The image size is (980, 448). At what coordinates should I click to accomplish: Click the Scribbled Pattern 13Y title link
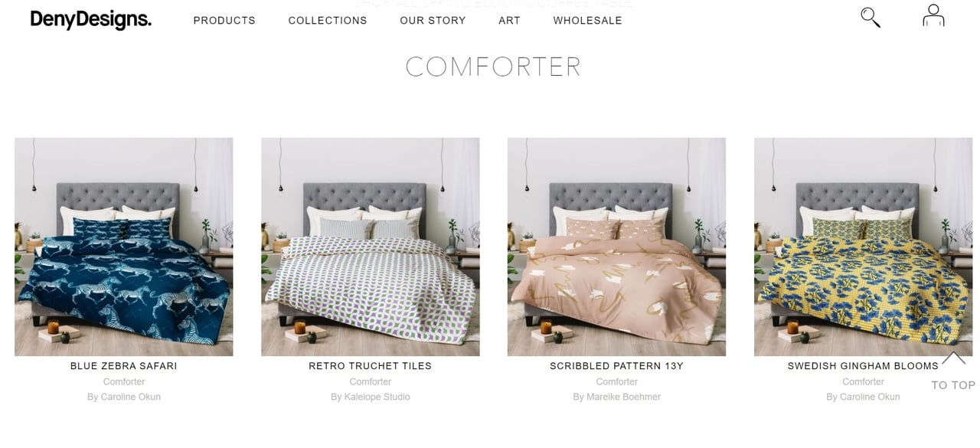[616, 366]
